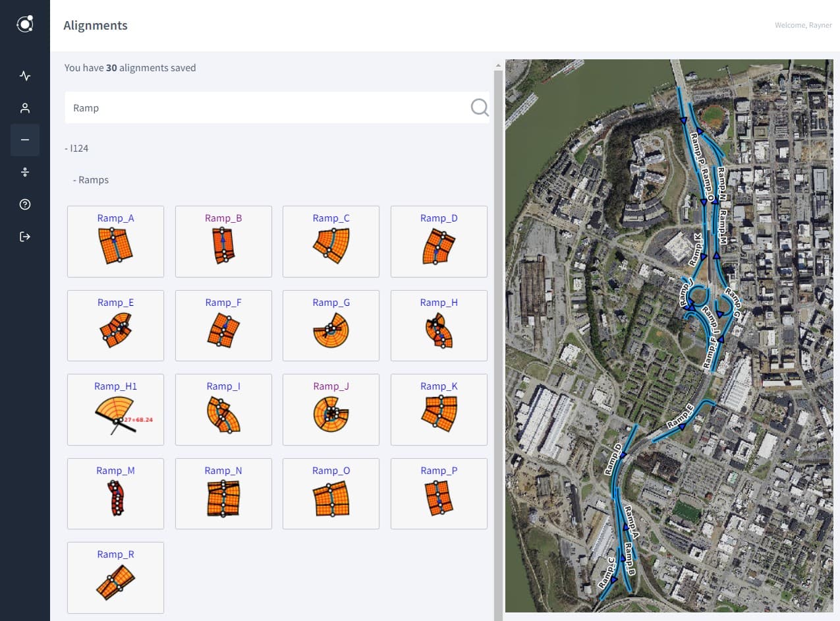The height and width of the screenshot is (621, 840).
Task: Log out using the sidebar exit icon
Action: 24,236
